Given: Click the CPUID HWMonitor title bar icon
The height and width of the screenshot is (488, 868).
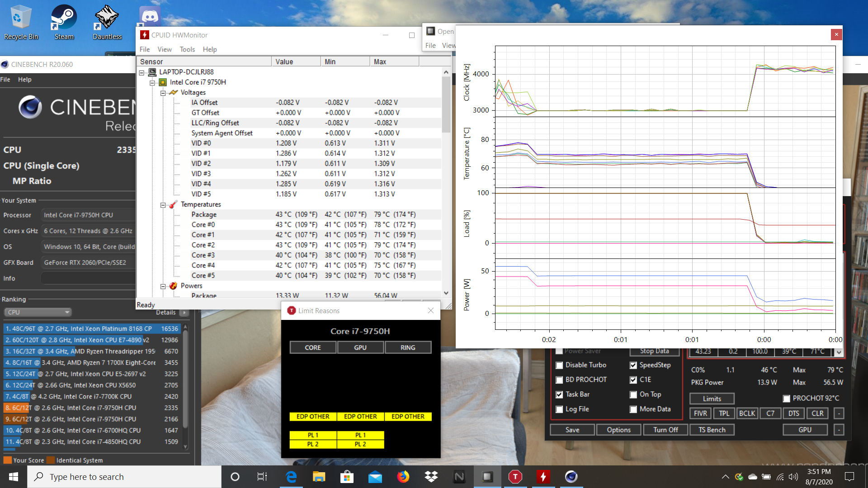Looking at the screenshot, I should click(x=145, y=35).
